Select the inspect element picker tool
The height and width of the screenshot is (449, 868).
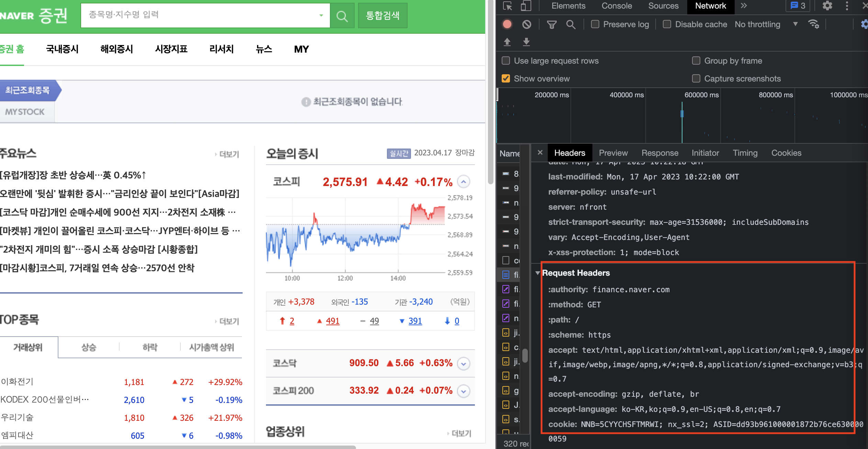coord(508,6)
